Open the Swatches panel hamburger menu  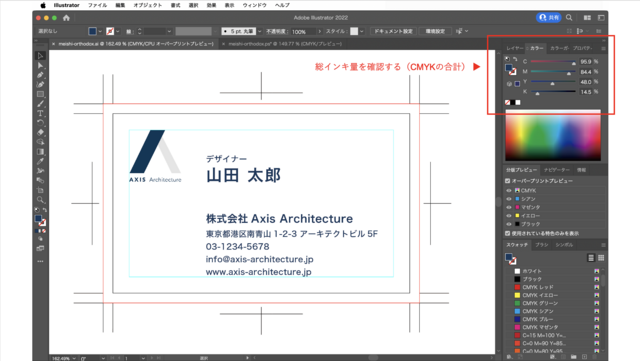[x=603, y=245]
